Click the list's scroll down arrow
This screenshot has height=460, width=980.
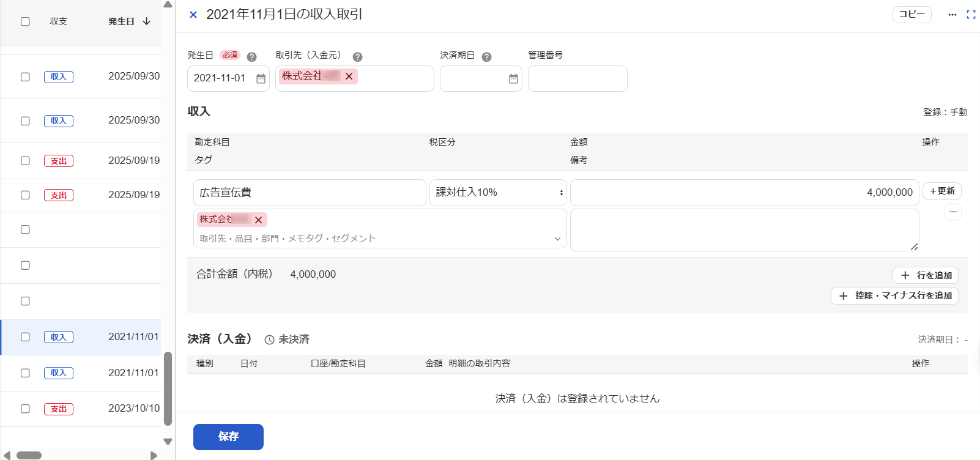click(168, 441)
